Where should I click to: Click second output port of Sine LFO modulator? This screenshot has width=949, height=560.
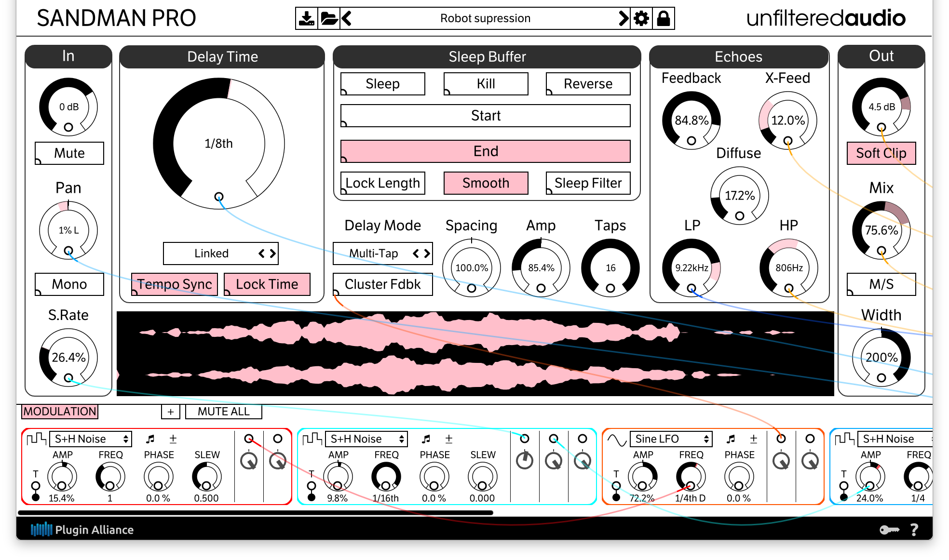pyautogui.click(x=810, y=439)
